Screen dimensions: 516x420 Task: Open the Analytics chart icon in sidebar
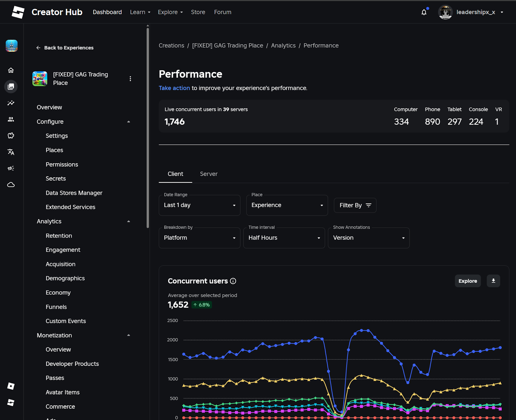point(11,103)
